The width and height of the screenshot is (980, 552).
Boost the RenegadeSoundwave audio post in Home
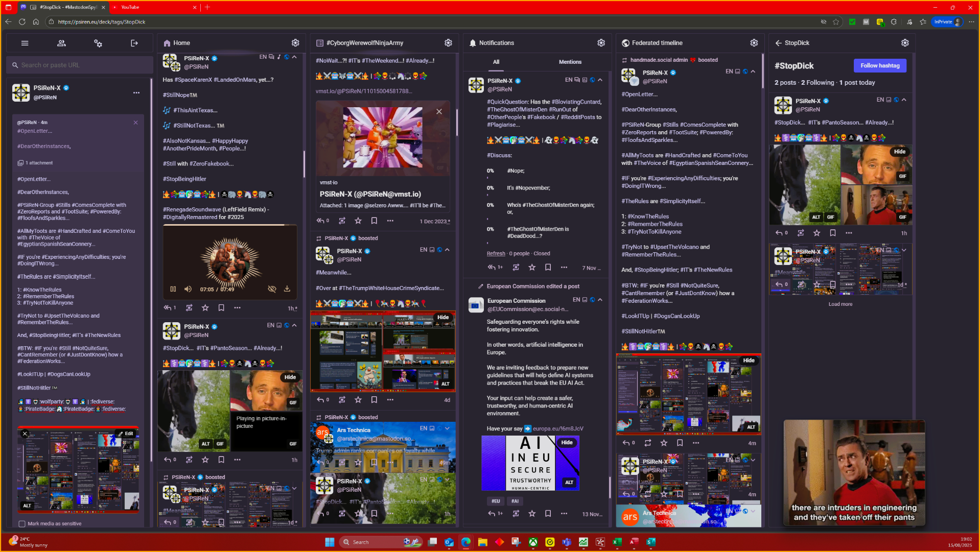(189, 308)
